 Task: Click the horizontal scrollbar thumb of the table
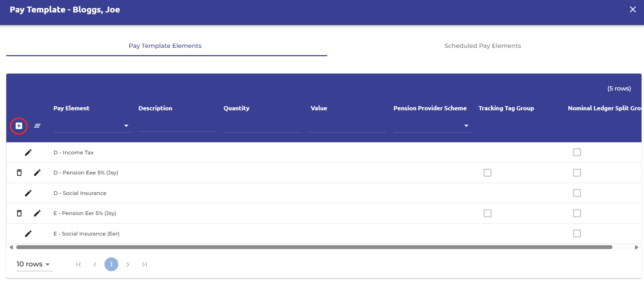click(x=314, y=247)
